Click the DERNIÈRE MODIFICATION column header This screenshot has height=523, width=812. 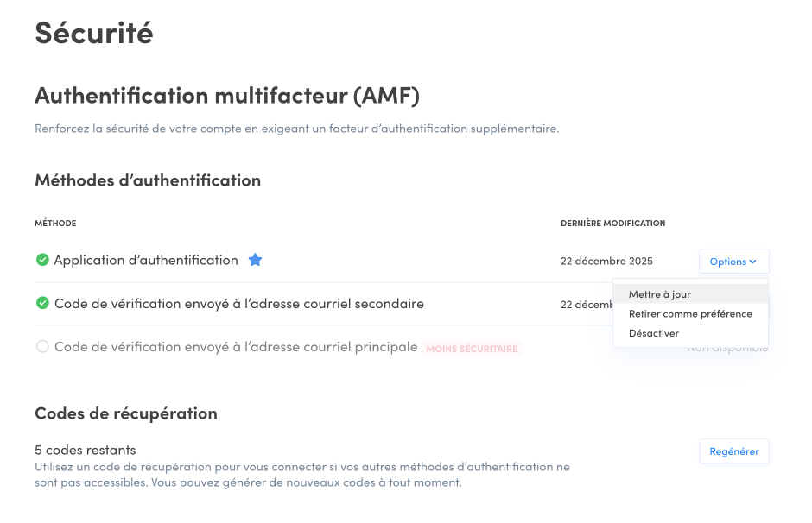pos(612,224)
